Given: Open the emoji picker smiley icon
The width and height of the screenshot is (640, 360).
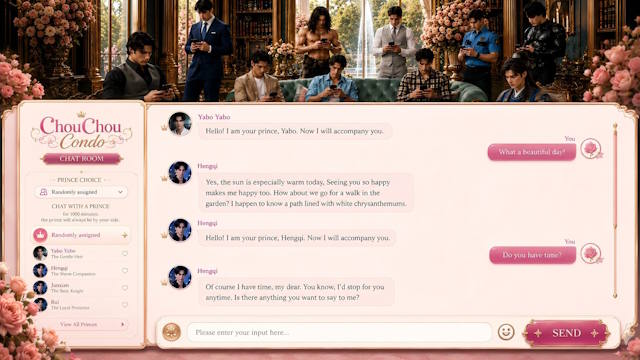Looking at the screenshot, I should [506, 332].
